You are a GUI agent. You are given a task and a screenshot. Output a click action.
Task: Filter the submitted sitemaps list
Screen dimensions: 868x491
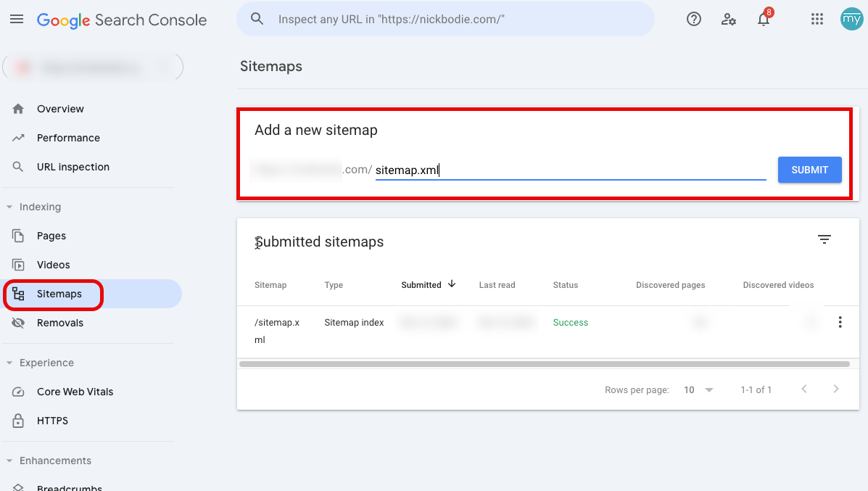[x=824, y=239]
